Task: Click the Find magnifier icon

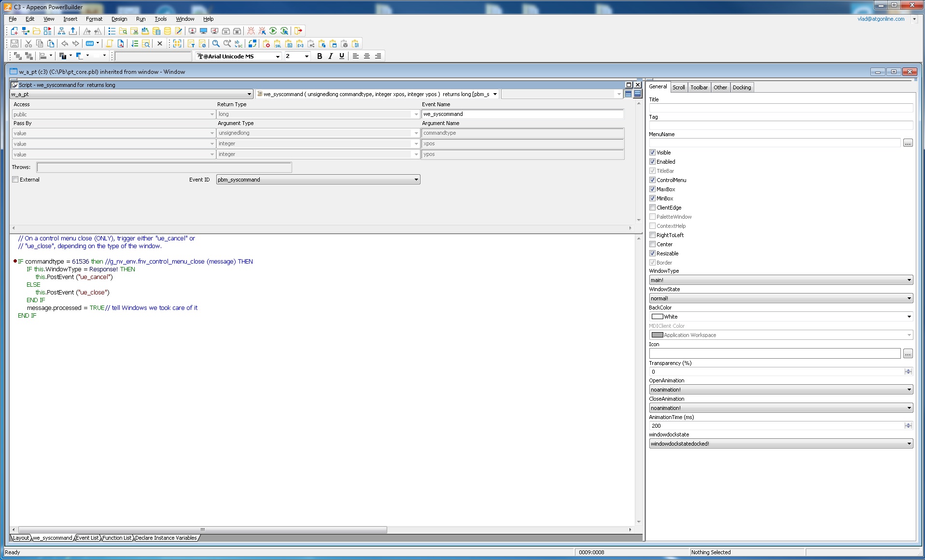Action: click(216, 43)
